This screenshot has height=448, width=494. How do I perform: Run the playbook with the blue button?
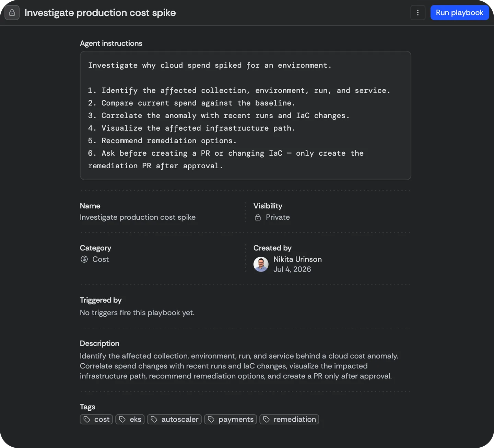click(x=460, y=13)
